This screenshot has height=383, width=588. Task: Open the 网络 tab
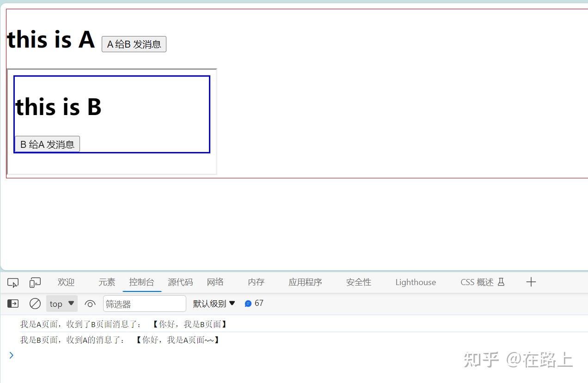coord(215,282)
